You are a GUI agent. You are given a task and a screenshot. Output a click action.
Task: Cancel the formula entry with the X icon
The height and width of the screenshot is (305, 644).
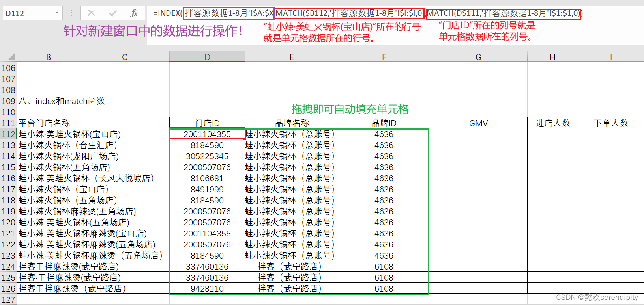(91, 13)
